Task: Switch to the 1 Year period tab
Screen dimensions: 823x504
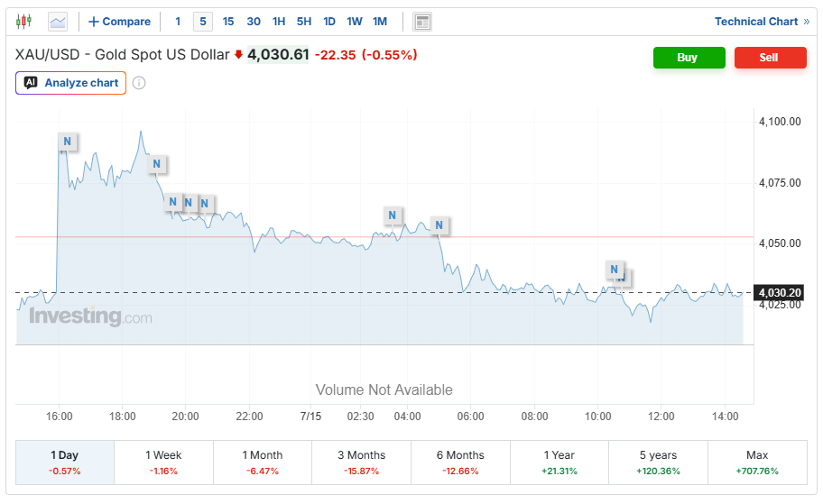Action: (x=559, y=463)
